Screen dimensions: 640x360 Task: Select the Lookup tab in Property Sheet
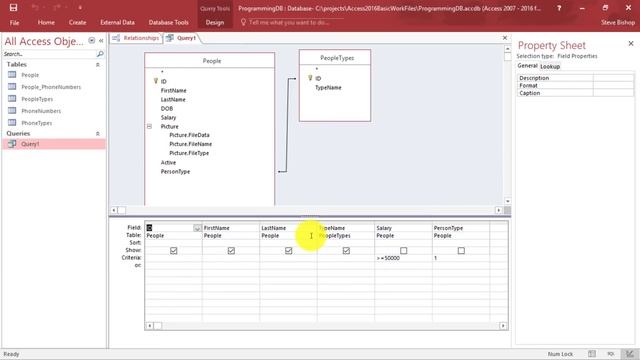tap(550, 67)
